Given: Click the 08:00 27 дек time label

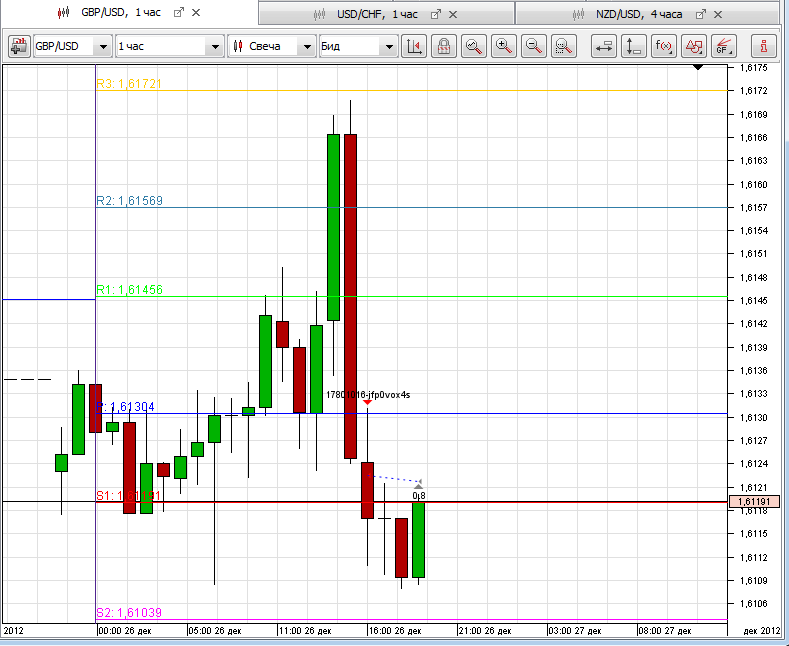Looking at the screenshot, I should (665, 631).
